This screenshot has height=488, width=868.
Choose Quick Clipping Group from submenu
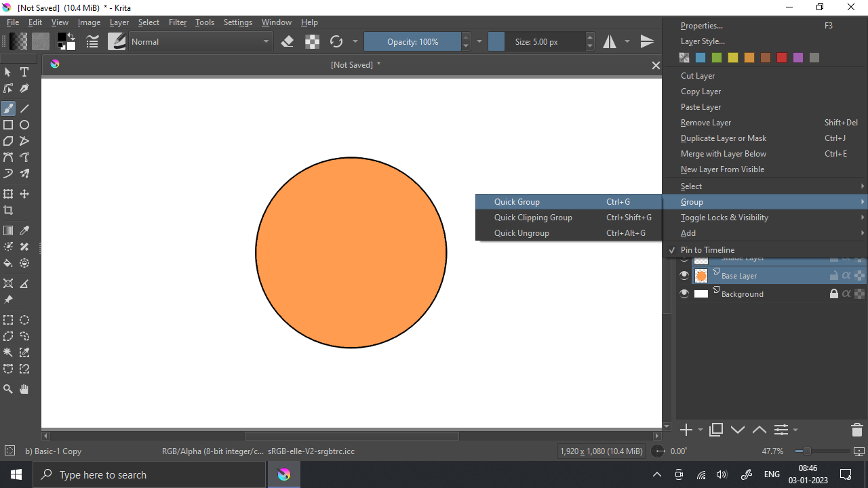click(x=569, y=217)
